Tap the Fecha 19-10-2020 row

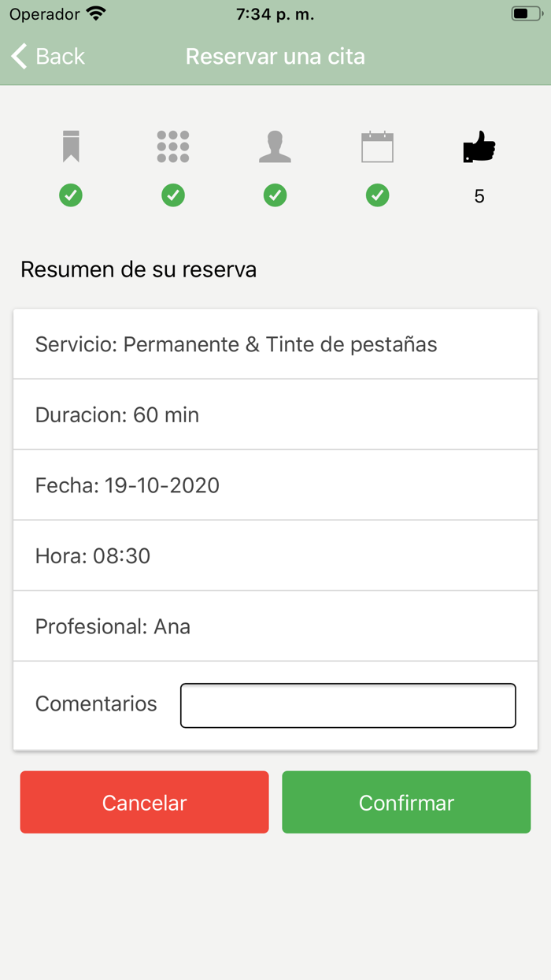point(275,485)
